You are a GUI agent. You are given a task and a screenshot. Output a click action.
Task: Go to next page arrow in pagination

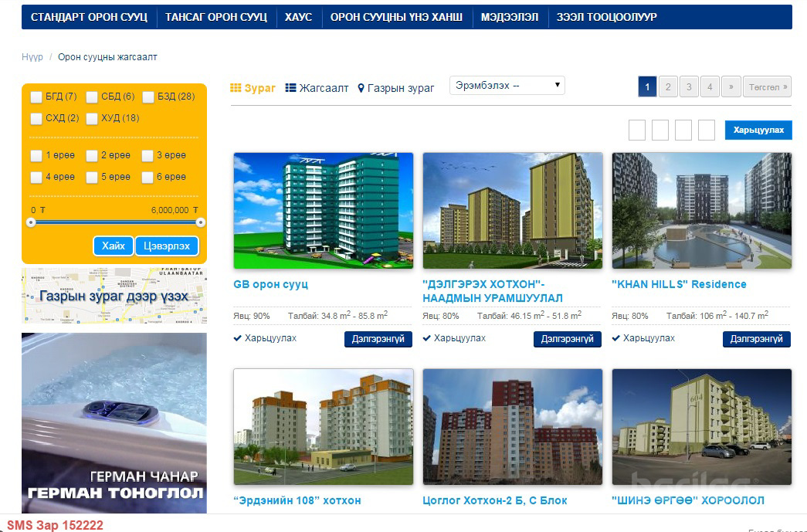click(x=731, y=86)
